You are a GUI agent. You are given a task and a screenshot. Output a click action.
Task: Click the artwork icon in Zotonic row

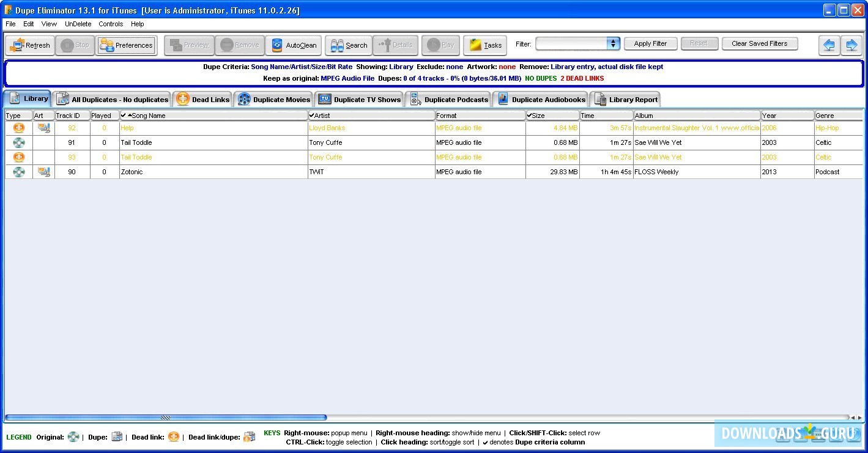point(43,172)
